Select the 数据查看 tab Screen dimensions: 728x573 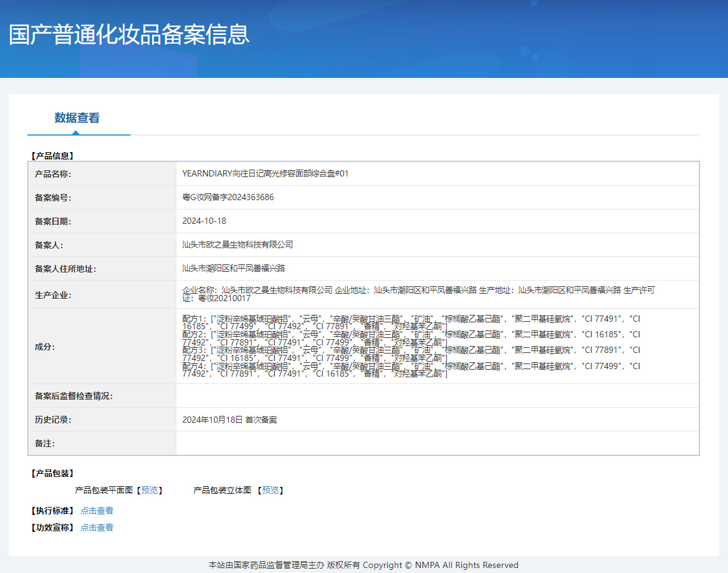(x=77, y=118)
